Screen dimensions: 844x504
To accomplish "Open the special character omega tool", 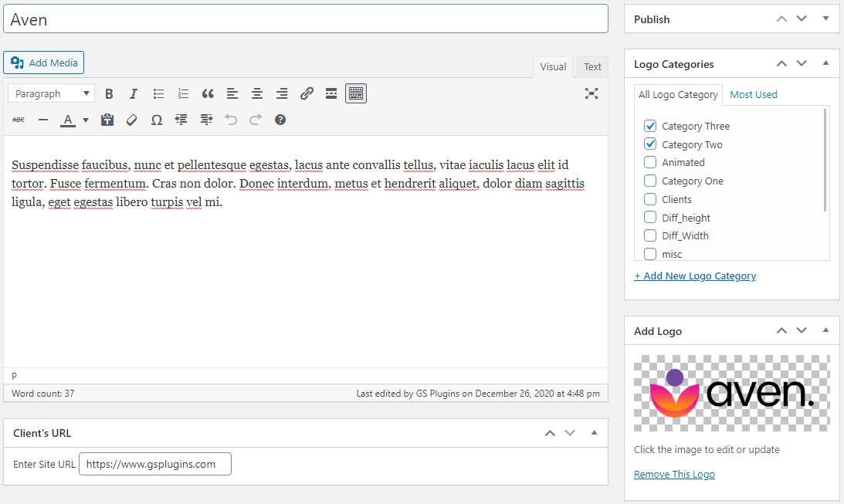I will (157, 120).
